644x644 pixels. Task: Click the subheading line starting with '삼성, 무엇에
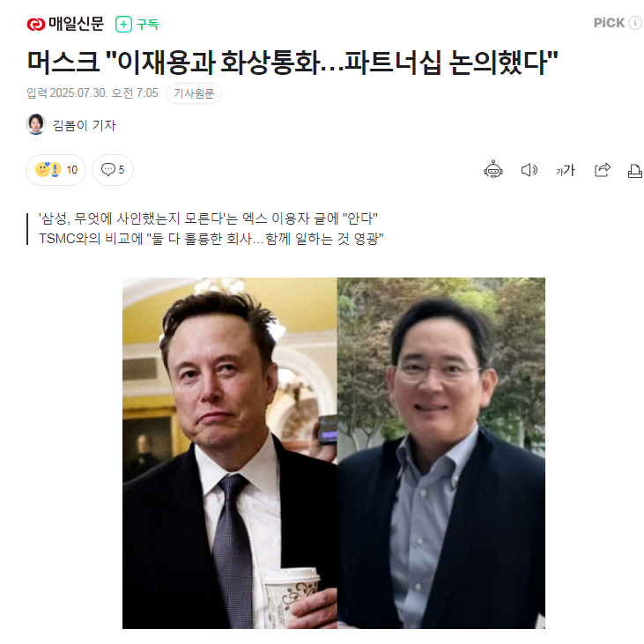coord(208,218)
